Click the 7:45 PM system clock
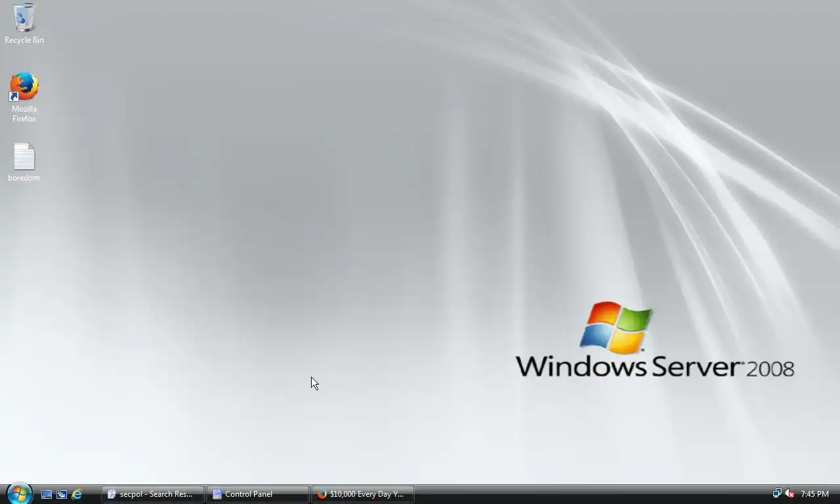The width and height of the screenshot is (840, 504). [x=814, y=494]
